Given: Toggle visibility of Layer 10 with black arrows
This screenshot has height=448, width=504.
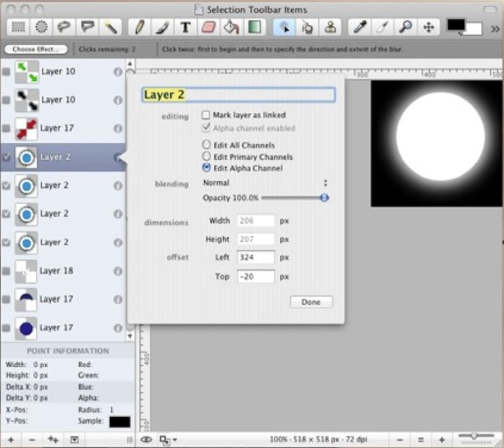Looking at the screenshot, I should tap(6, 100).
